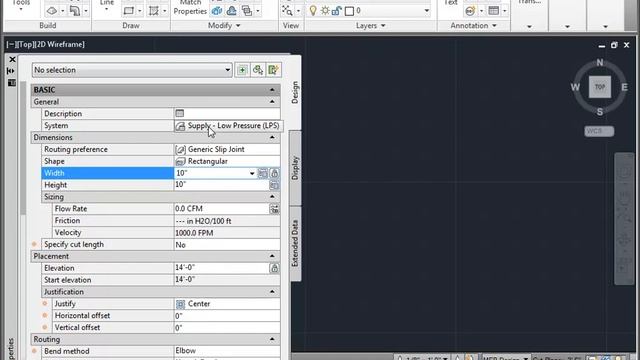Collapse the Routing category
The image size is (640, 360).
tap(272, 339)
